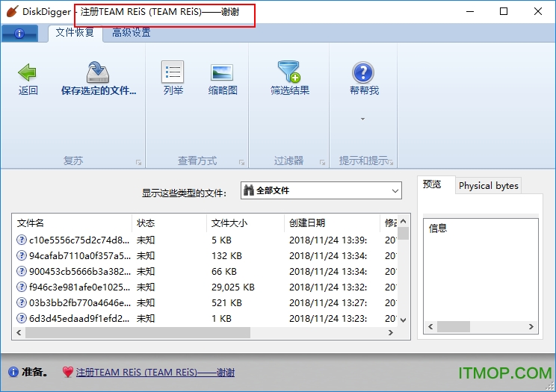The image size is (556, 392).
Task: Click the 29,025 KB size cell
Action: (x=233, y=287)
